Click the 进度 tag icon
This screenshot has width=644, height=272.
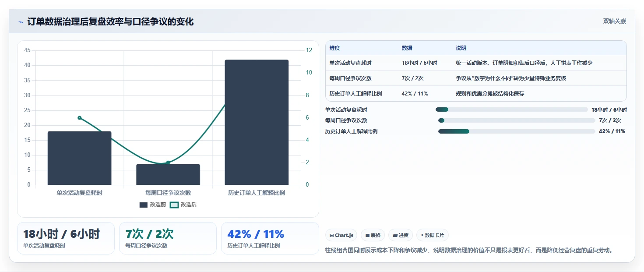click(395, 236)
